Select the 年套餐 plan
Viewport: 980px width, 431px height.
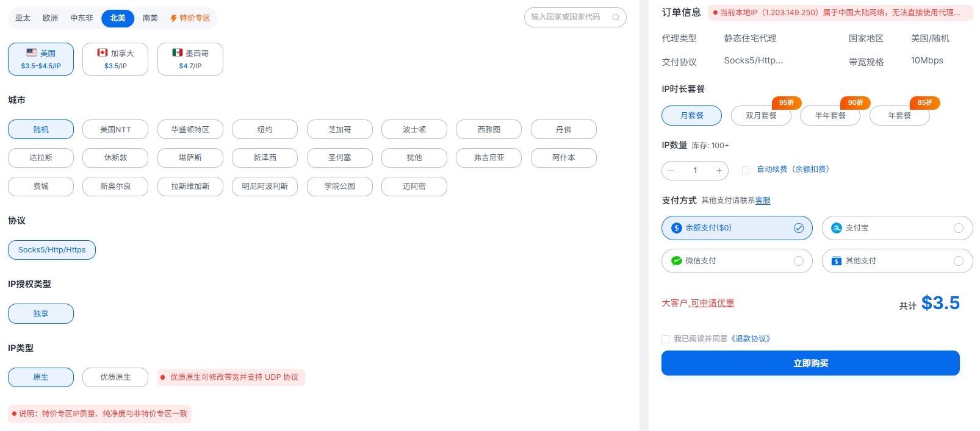click(899, 115)
